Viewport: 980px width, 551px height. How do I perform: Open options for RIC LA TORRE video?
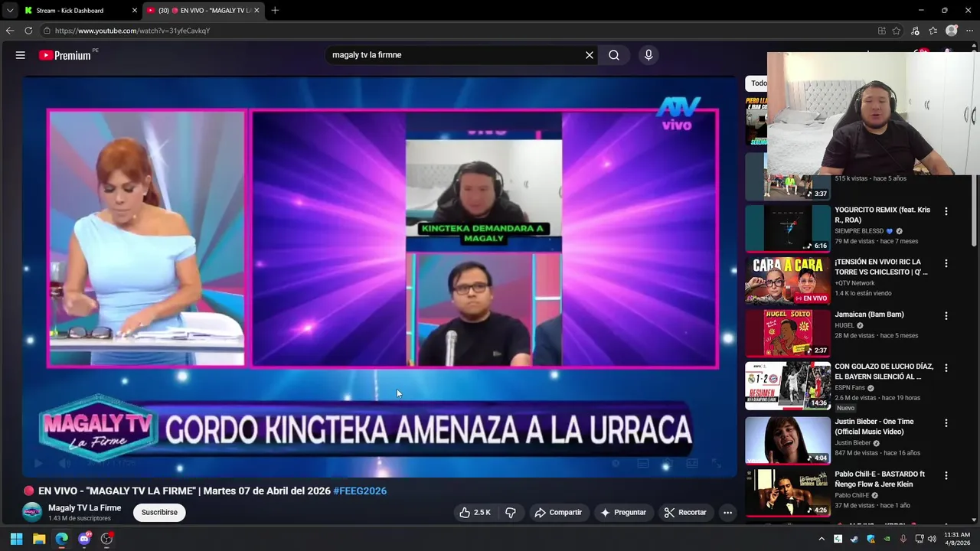(946, 263)
